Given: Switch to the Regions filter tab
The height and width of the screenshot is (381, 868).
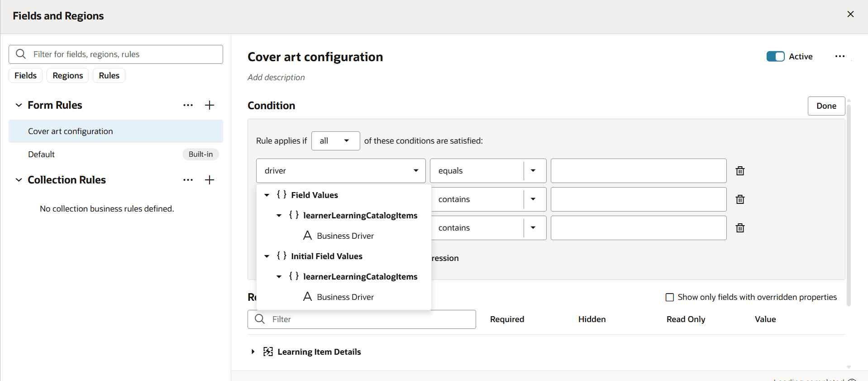Looking at the screenshot, I should [68, 76].
